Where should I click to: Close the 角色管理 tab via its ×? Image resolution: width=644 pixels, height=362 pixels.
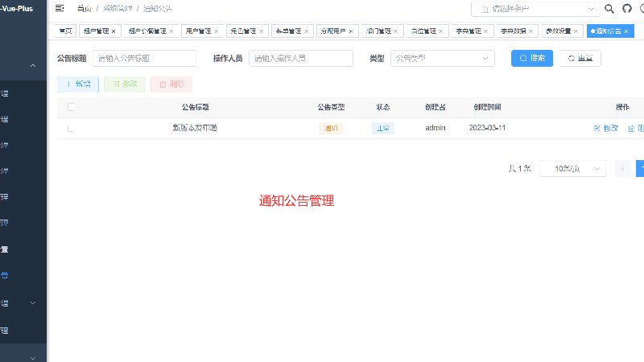pyautogui.click(x=261, y=31)
